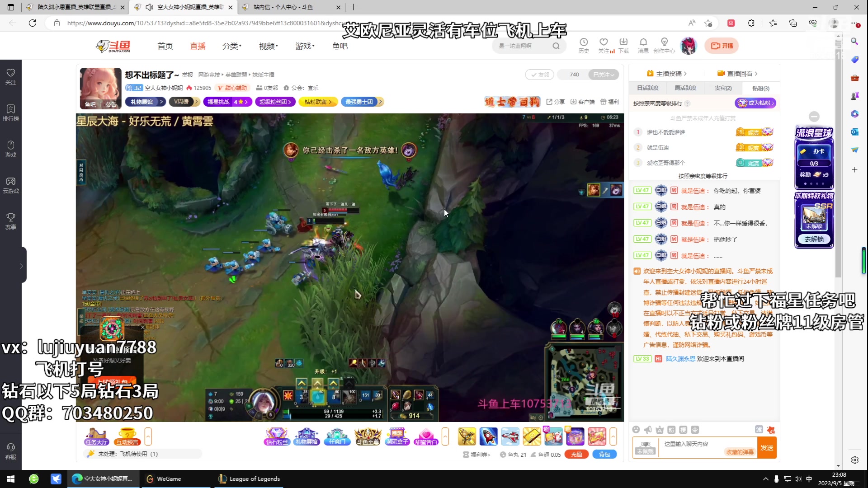The height and width of the screenshot is (488, 868).
Task: Expand the 视频 navigation dropdown
Action: pyautogui.click(x=269, y=46)
